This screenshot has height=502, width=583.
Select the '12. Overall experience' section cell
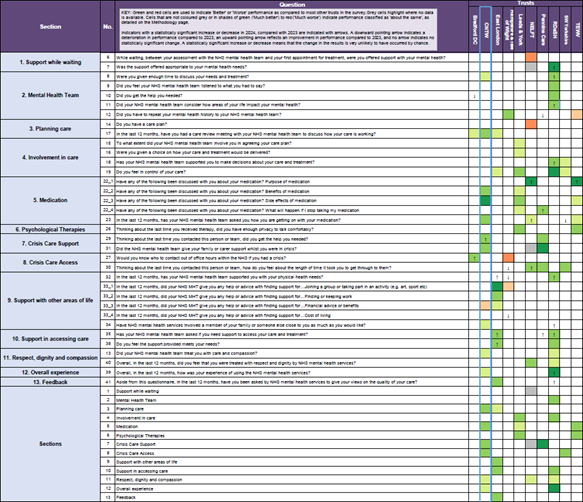50,372
